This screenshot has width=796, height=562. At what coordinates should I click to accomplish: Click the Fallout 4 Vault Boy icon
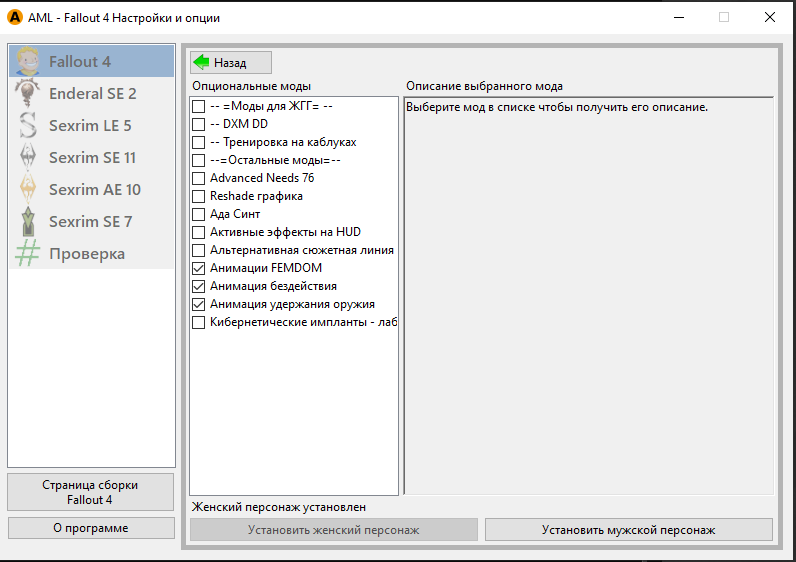coord(28,62)
